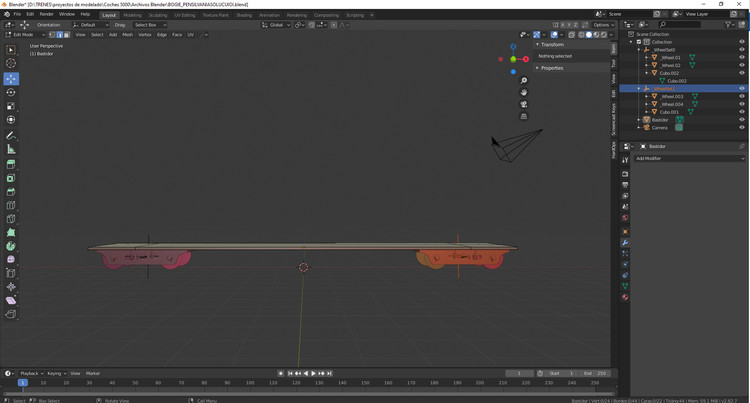750x403 pixels.
Task: Hide the Bastidor object in outliner
Action: tap(742, 120)
